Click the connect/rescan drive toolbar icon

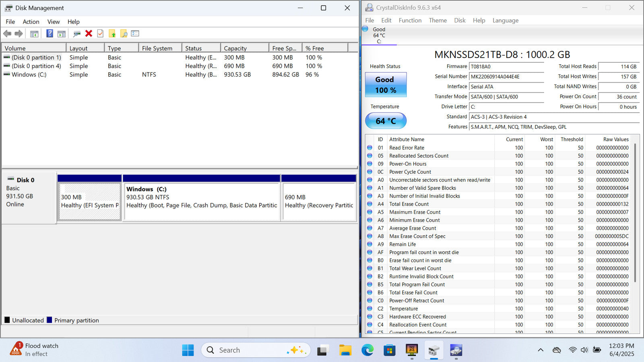pos(77,34)
